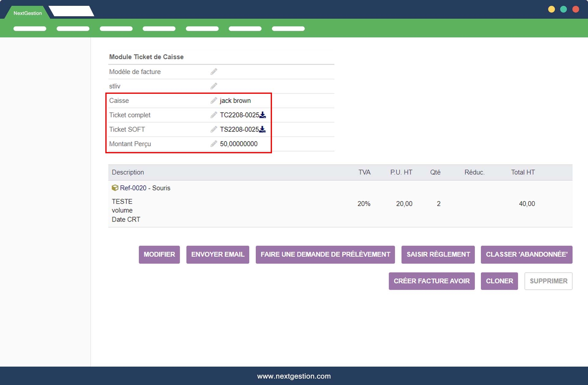Download ticket TC2208-0025
Image resolution: width=588 pixels, height=385 pixels.
(263, 115)
